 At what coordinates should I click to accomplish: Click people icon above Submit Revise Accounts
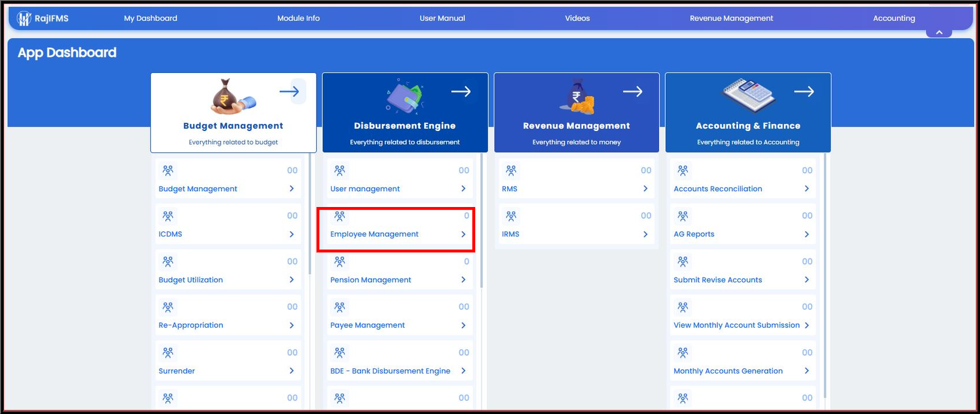pos(683,262)
